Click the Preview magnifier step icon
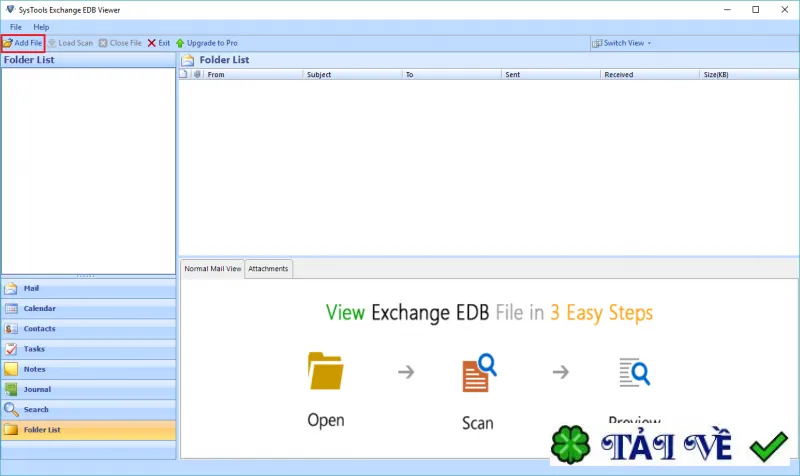The width and height of the screenshot is (800, 476). click(x=634, y=372)
